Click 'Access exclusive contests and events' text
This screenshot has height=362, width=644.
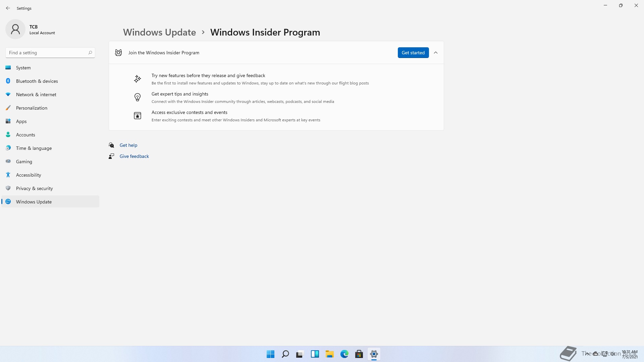190,112
